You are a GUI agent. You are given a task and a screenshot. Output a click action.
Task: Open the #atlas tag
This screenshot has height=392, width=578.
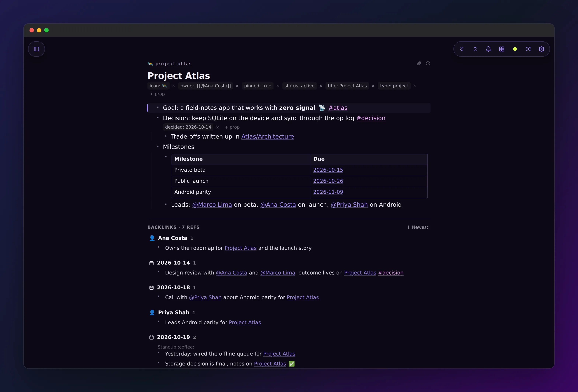click(x=338, y=108)
